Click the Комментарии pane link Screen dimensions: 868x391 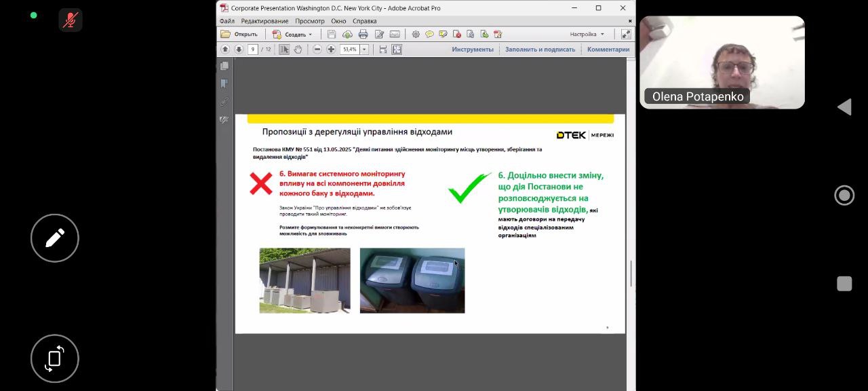(608, 50)
